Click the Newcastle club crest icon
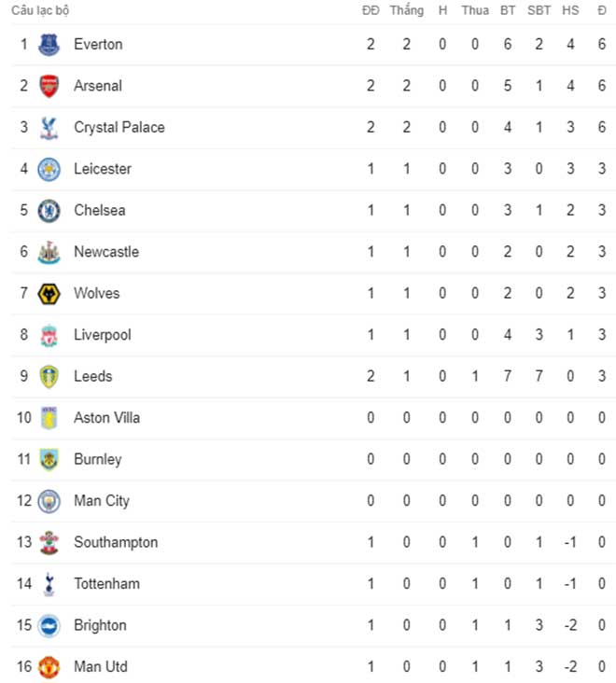Viewport: 616px width, 683px height. (x=49, y=252)
